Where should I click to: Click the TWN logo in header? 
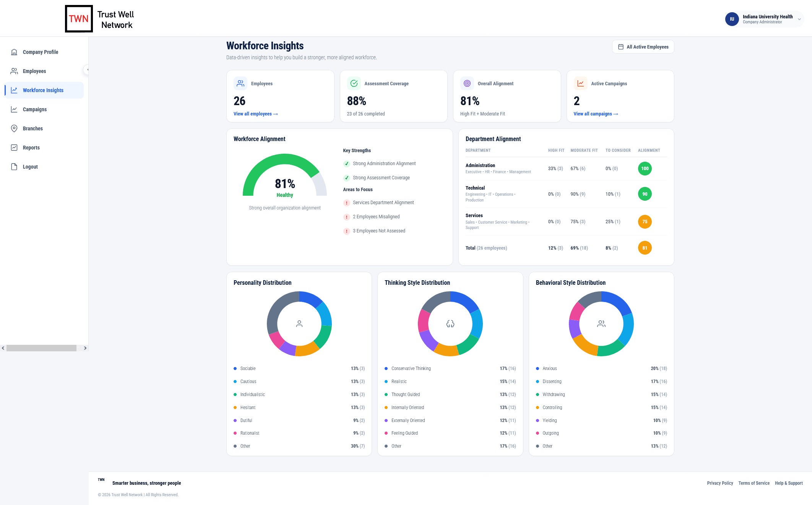(79, 19)
